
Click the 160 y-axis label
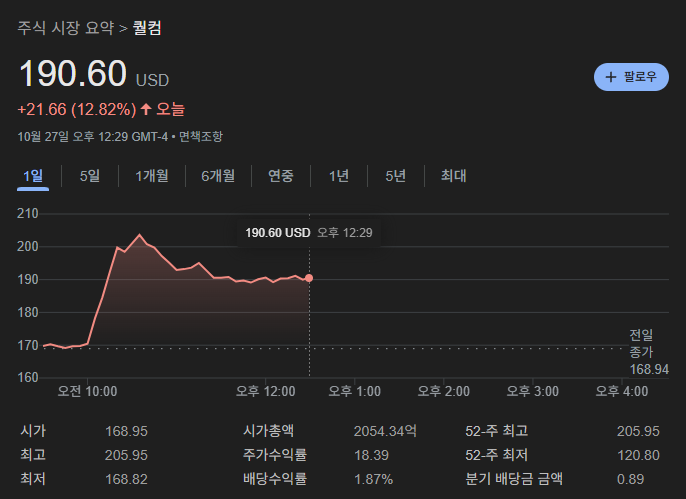[x=28, y=377]
